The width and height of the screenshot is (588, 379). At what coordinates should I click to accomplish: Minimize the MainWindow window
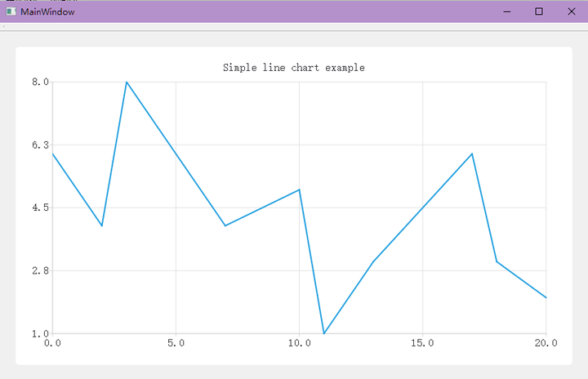(x=508, y=11)
